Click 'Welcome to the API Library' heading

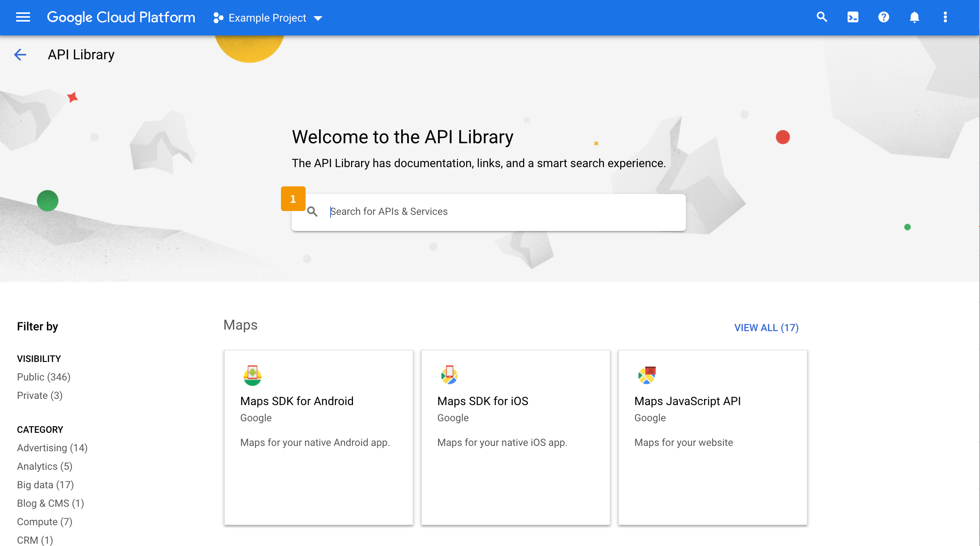click(x=403, y=137)
